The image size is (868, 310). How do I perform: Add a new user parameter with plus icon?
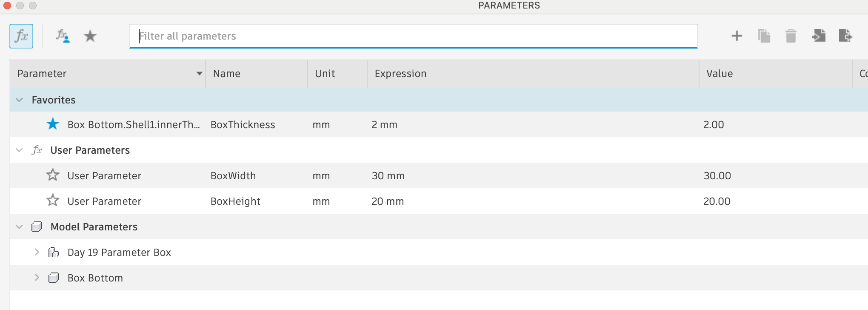(x=737, y=36)
